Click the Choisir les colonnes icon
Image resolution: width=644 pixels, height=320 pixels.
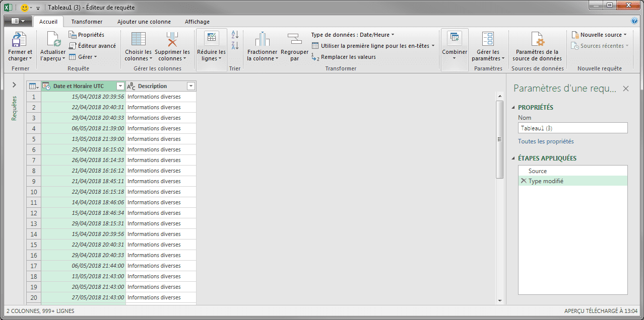pyautogui.click(x=138, y=40)
